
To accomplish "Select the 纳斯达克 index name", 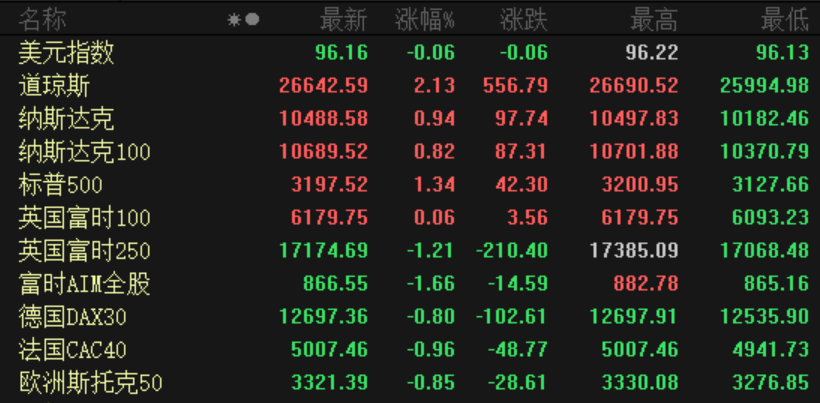I will pos(67,119).
